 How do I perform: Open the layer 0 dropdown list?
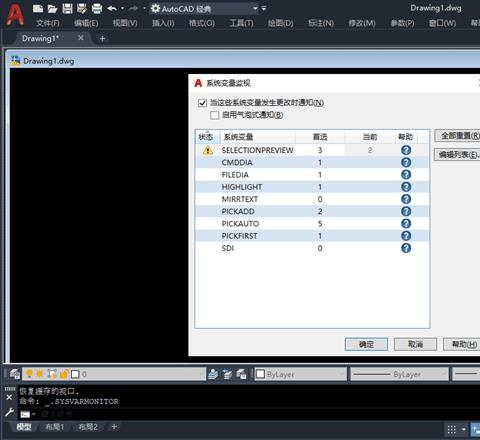(x=114, y=374)
